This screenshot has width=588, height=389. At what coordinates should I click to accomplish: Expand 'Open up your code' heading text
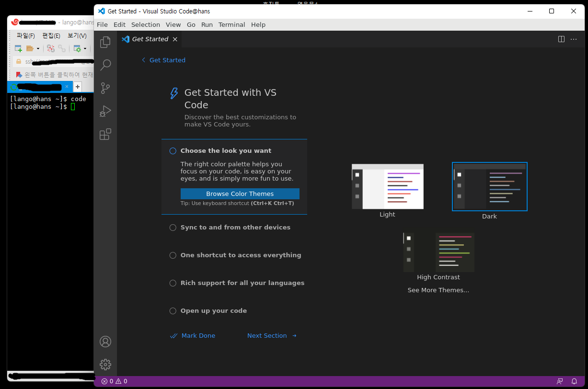214,311
